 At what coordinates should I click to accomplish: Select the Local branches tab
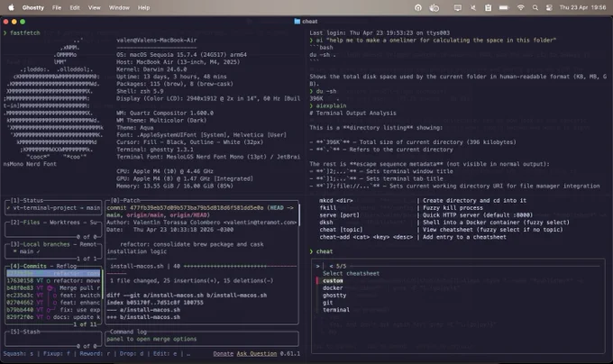coord(45,244)
